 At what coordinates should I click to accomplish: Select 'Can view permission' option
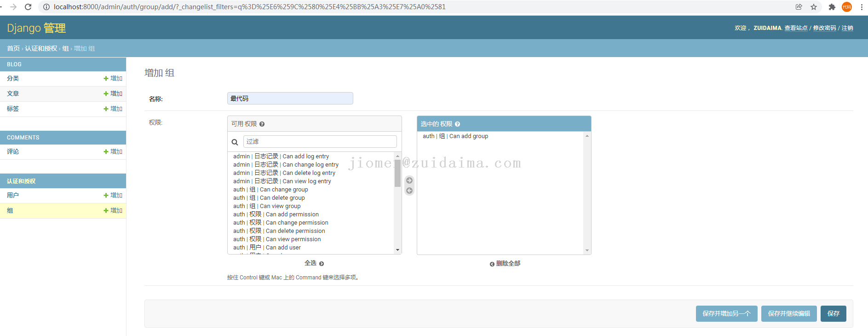click(x=277, y=239)
